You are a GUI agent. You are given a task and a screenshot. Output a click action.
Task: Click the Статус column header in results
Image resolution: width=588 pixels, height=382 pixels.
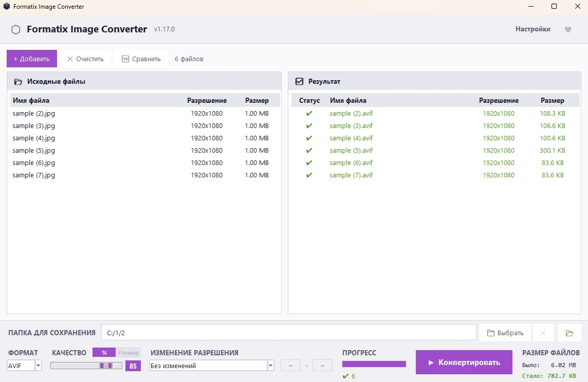[309, 101]
